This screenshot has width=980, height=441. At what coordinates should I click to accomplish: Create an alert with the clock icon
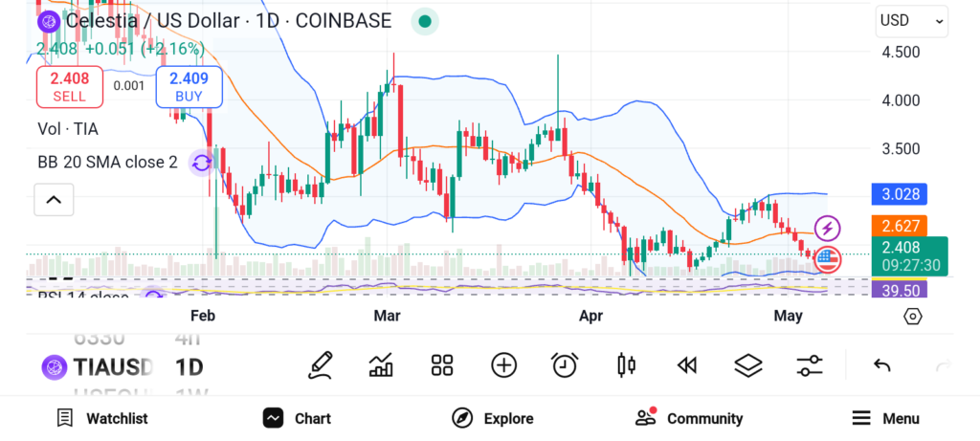click(x=565, y=364)
